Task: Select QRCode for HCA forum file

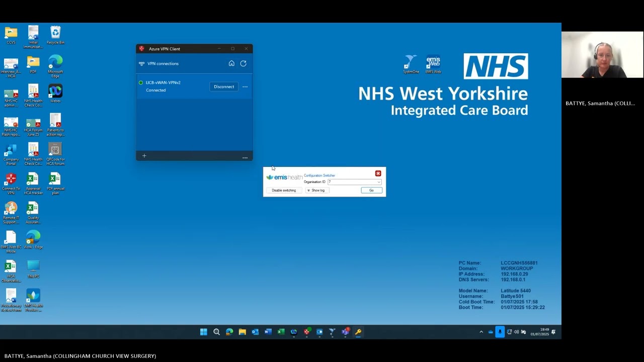Action: coord(55,154)
